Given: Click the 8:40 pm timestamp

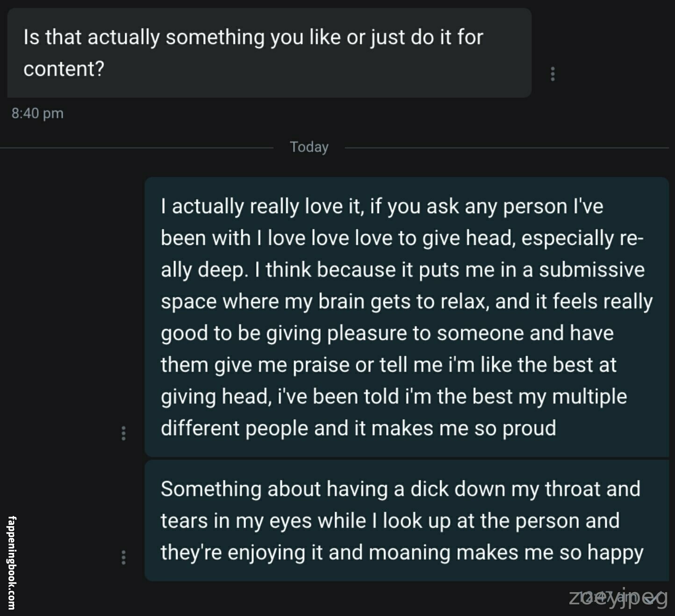Looking at the screenshot, I should (x=37, y=113).
